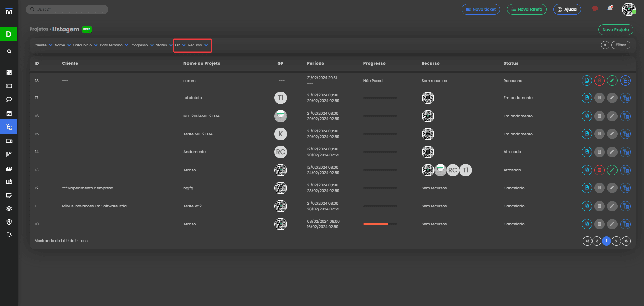The image size is (644, 306).
Task: Go to previous page in pagination
Action: (x=597, y=241)
